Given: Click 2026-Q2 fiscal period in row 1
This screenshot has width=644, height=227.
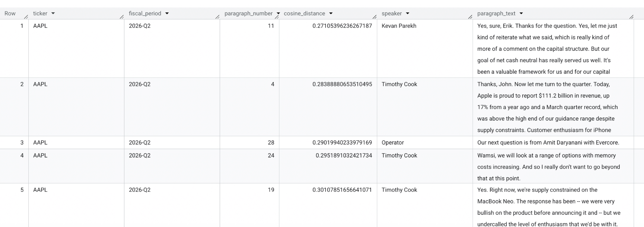Looking at the screenshot, I should click(139, 26).
